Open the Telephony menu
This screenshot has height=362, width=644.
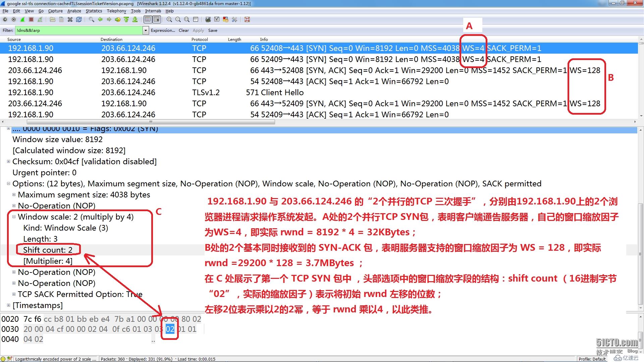116,11
